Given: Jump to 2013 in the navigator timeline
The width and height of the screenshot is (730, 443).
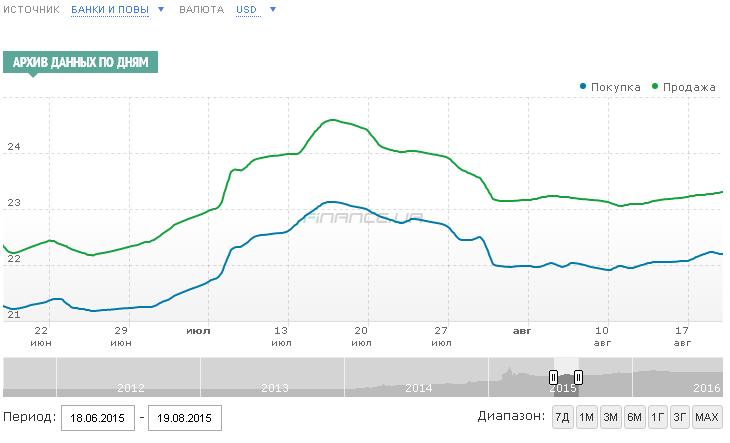Looking at the screenshot, I should [x=273, y=387].
